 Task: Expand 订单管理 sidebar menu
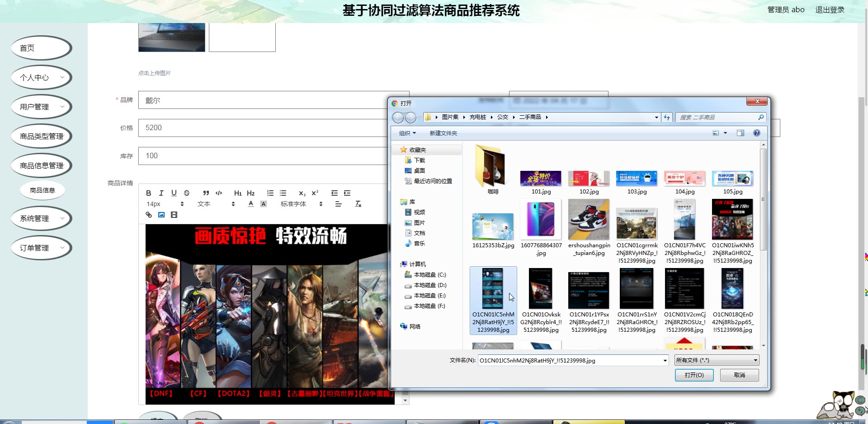[41, 248]
